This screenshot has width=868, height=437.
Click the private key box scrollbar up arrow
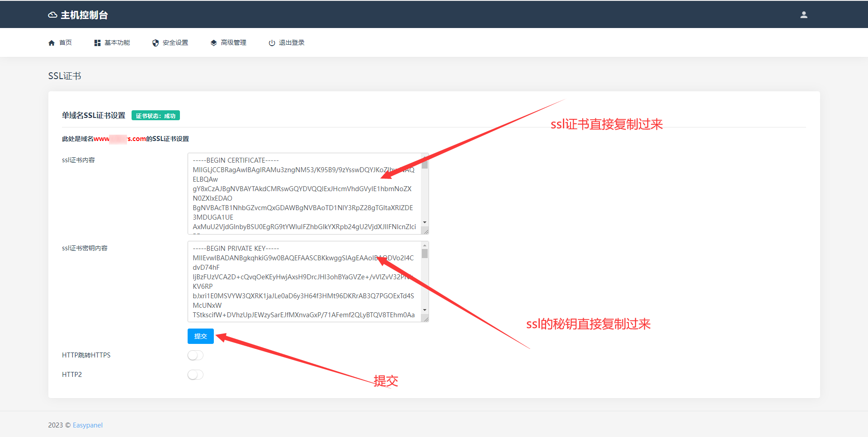[425, 245]
